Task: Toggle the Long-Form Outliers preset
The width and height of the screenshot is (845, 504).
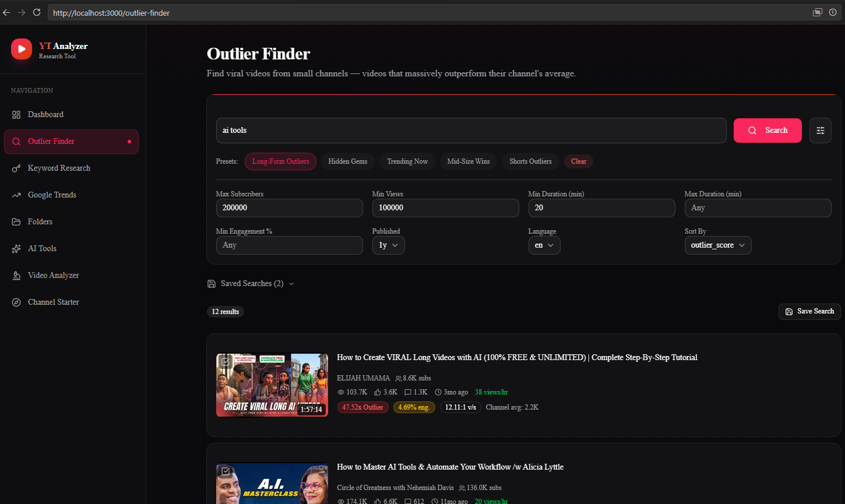Action: [x=280, y=161]
